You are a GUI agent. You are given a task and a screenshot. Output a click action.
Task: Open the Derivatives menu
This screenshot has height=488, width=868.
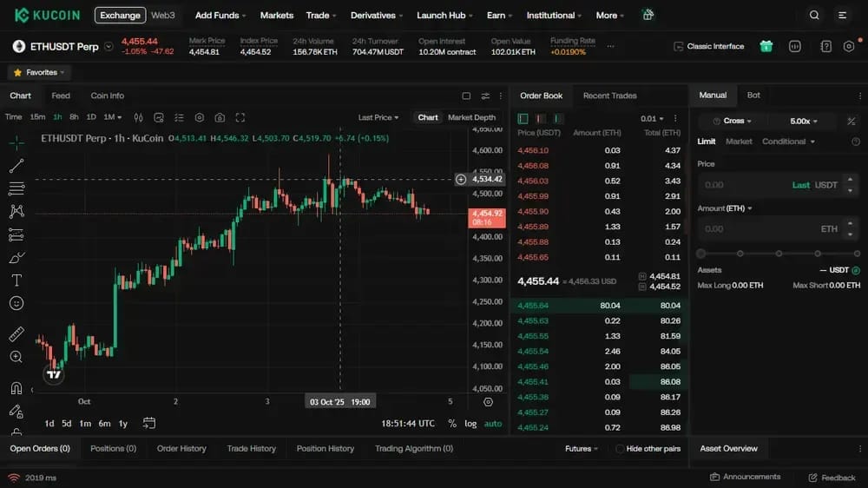[x=377, y=16]
